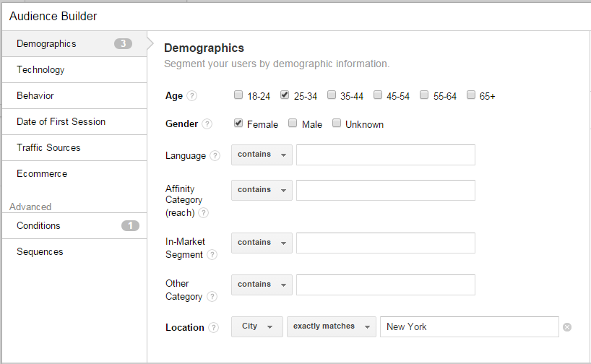Viewport: 591px width, 364px height.
Task: Click the Location help question mark
Action: point(214,328)
